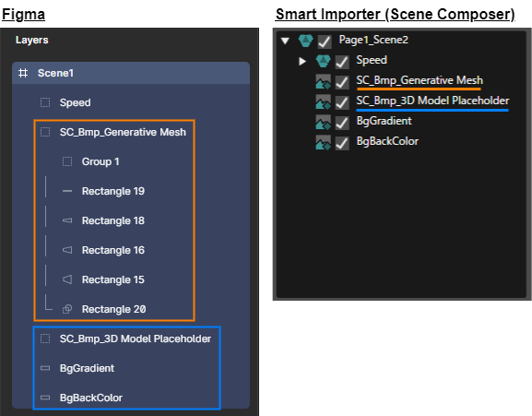Viewport: 532px width, 416px height.
Task: Select the Scene1 frame in Layers
Action: point(131,73)
